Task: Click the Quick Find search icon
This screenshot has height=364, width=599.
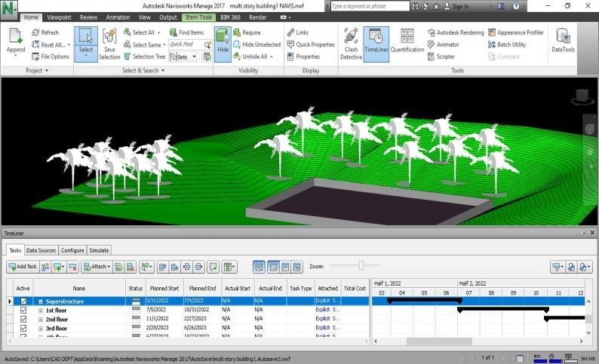Action: 207,44
